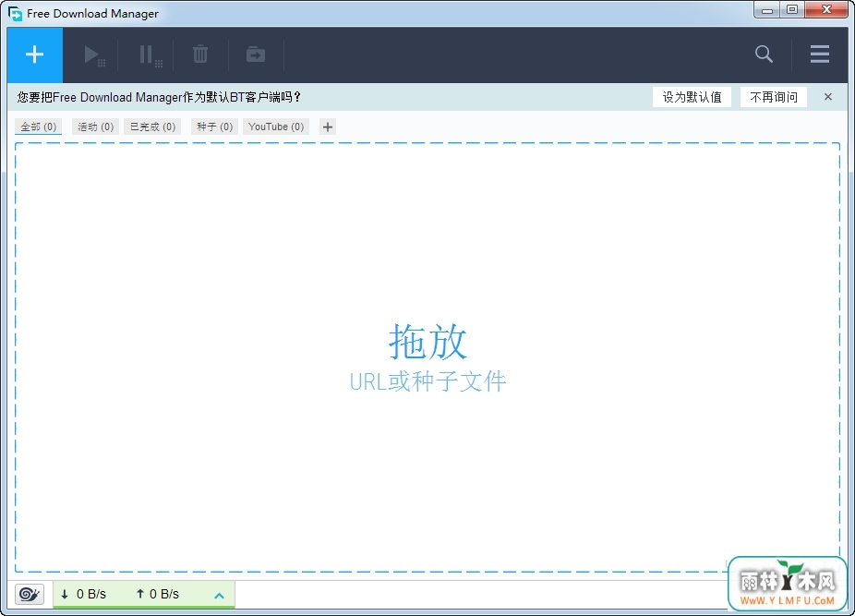The width and height of the screenshot is (855, 616).
Task: Click the URL或种子文件 hint text
Action: click(x=427, y=381)
